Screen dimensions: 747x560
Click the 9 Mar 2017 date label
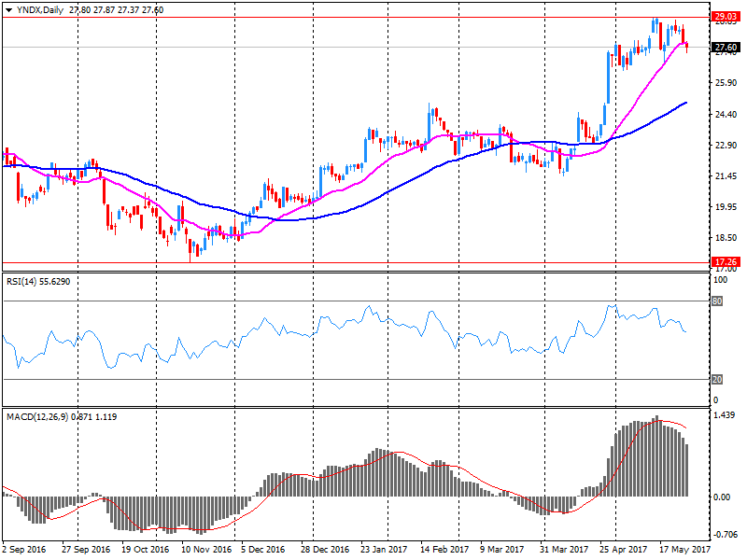(x=502, y=550)
